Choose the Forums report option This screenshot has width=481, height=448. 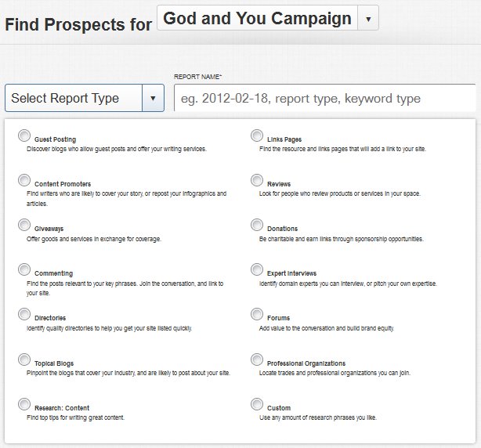click(x=257, y=315)
